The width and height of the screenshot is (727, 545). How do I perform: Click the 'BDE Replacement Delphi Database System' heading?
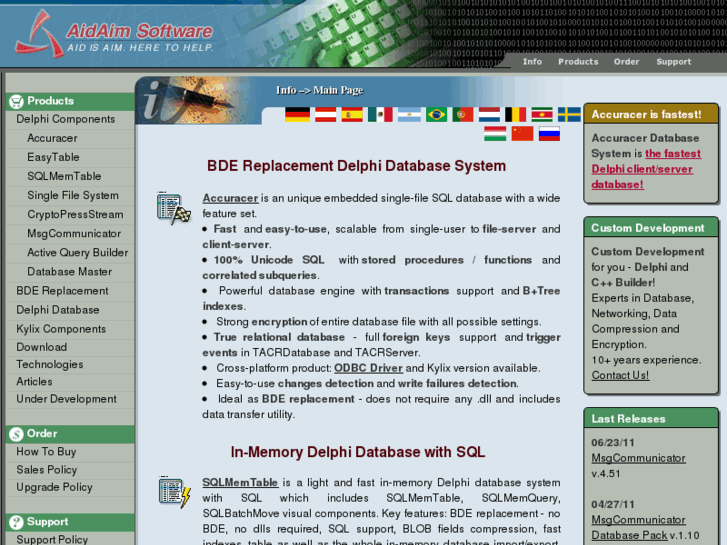356,166
